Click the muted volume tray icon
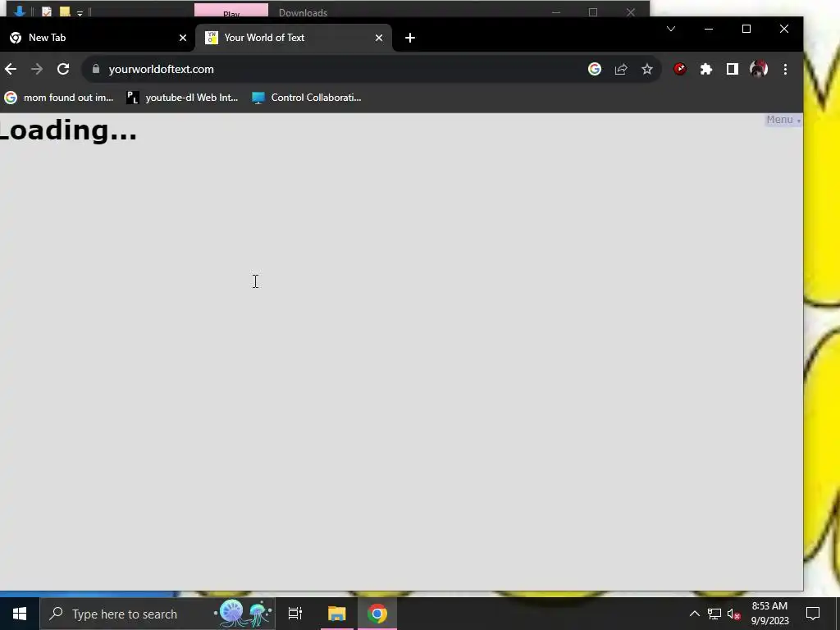The image size is (840, 630). (734, 614)
